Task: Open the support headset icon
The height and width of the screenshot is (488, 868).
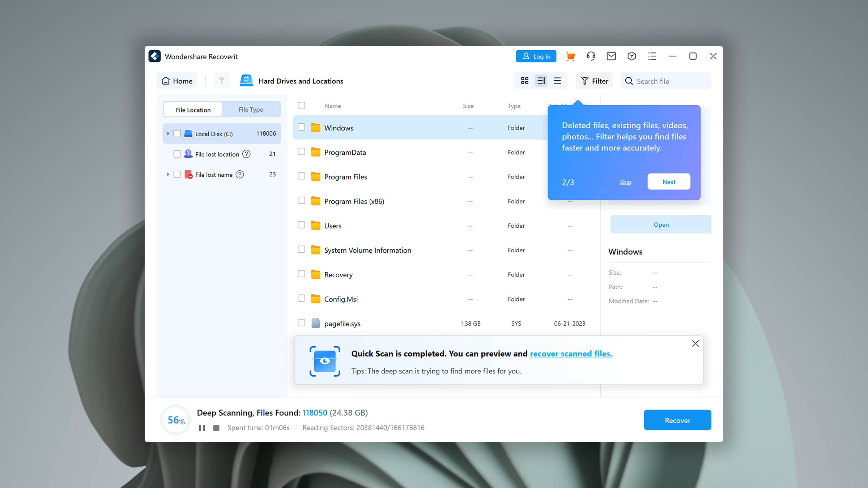Action: pos(591,56)
